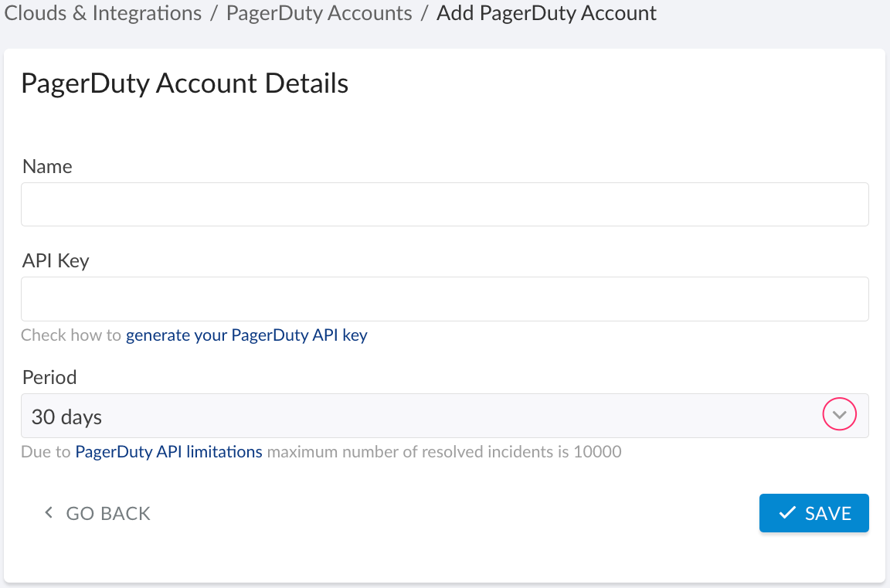Screen dimensions: 890x588
Task: Click the Period field label
Action: point(49,377)
